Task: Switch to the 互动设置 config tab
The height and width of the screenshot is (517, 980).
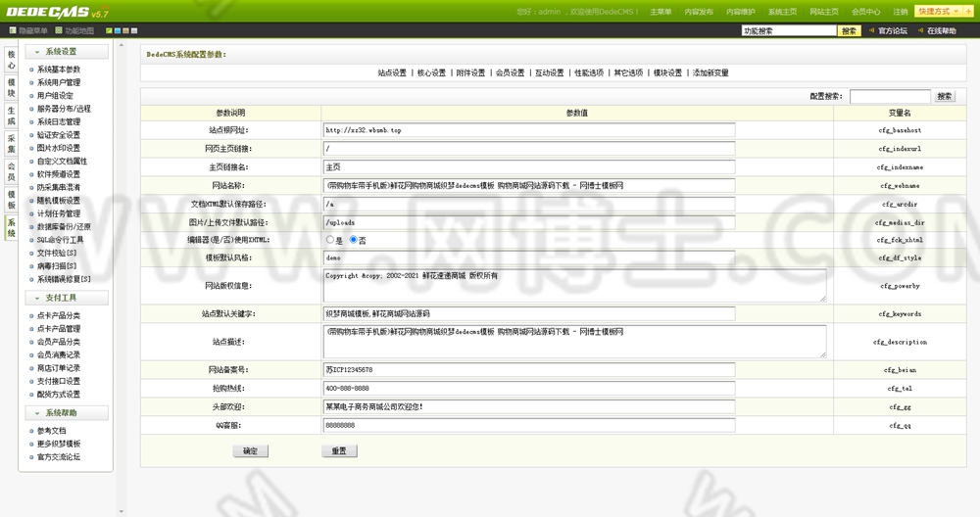Action: click(550, 73)
